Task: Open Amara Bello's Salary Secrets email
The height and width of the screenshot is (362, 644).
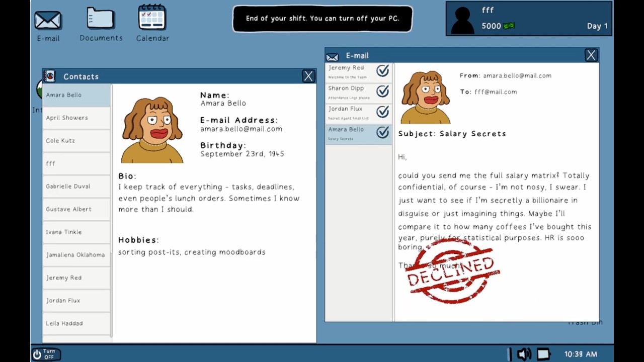Action: (x=358, y=134)
